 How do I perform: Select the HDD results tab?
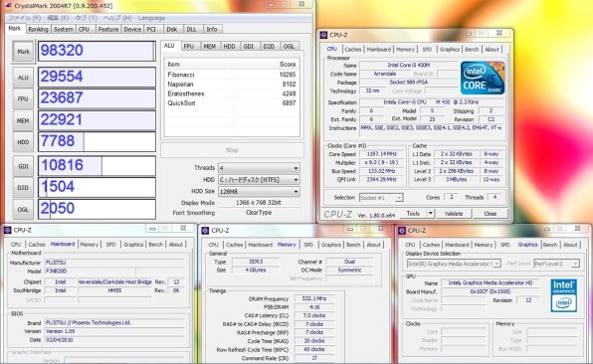click(229, 46)
